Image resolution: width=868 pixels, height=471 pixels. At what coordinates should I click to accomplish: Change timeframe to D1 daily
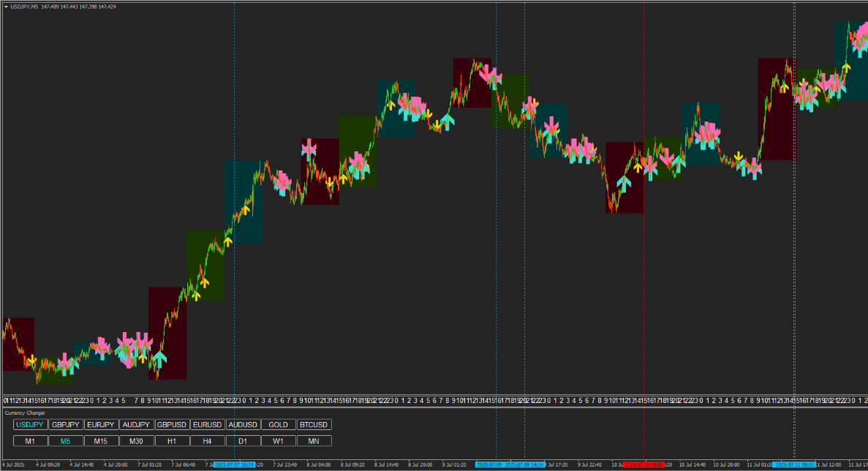click(x=243, y=441)
